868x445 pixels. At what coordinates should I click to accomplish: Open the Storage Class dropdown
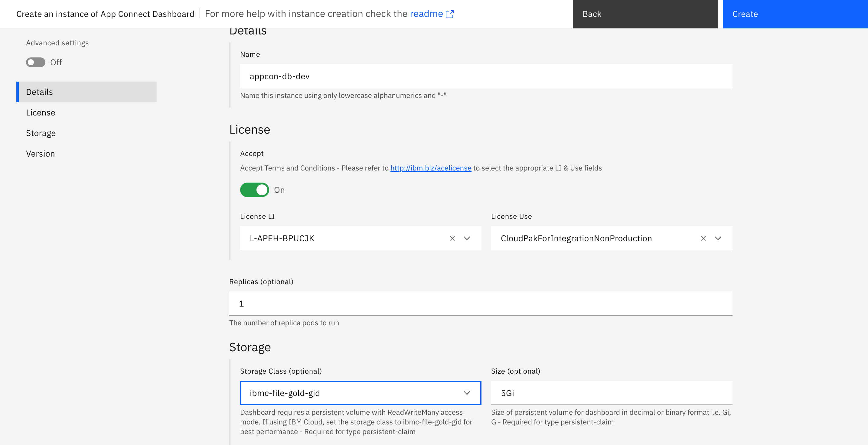[467, 393]
